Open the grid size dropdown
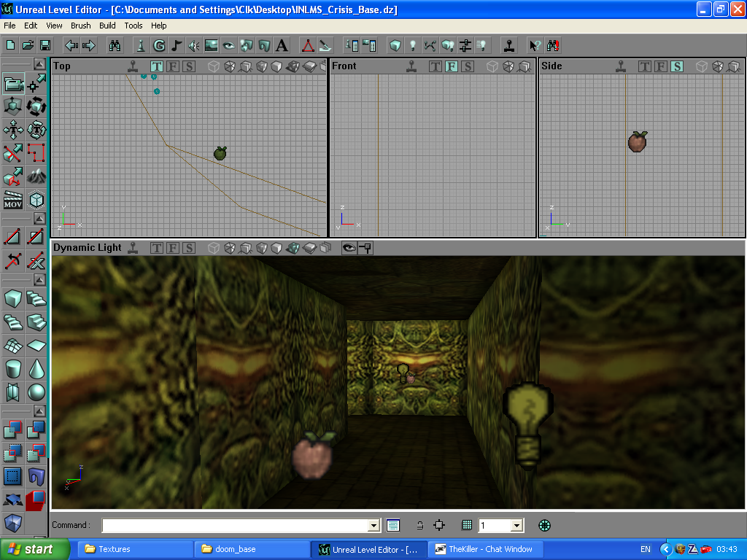This screenshot has width=747, height=560. 517,526
